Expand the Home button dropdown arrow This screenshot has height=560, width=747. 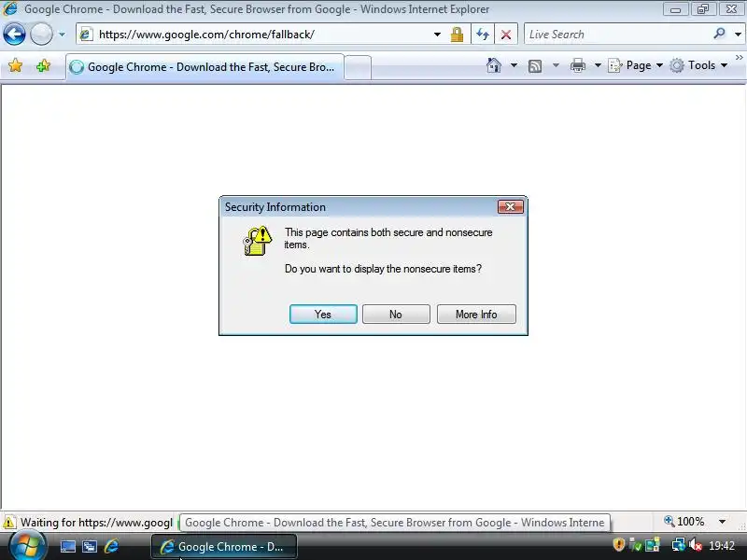514,65
